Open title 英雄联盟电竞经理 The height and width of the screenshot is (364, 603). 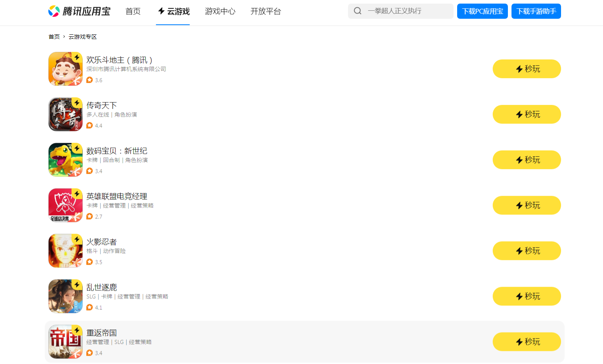[117, 196]
